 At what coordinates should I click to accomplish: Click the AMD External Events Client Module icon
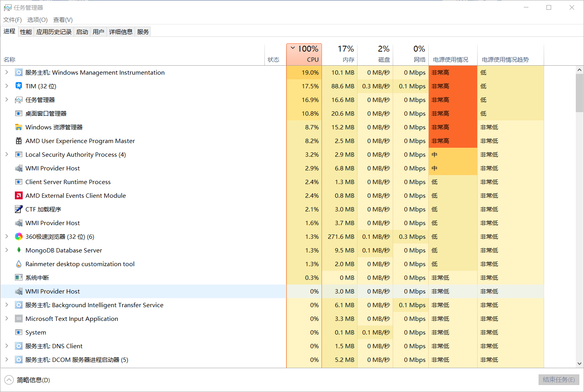point(19,195)
